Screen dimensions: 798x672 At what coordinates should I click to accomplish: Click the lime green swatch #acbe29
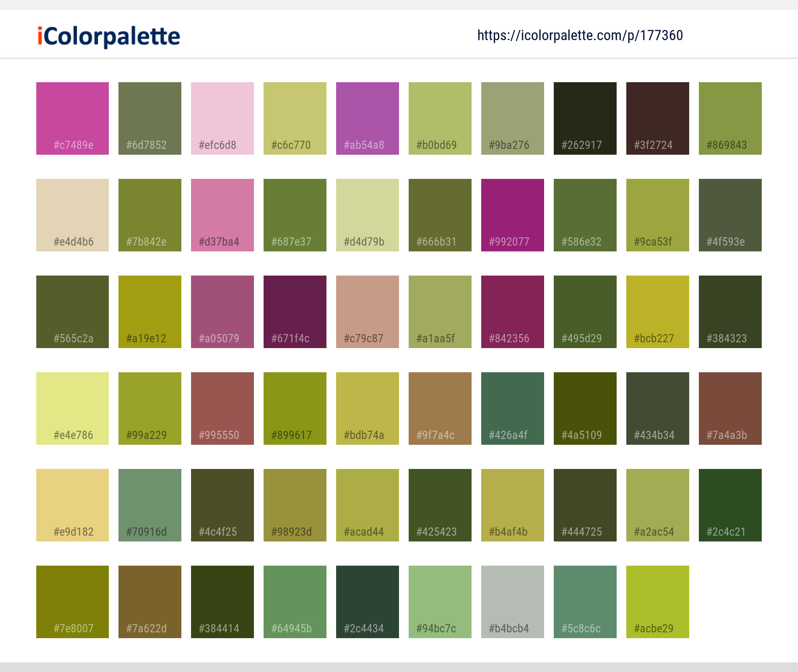point(657,601)
